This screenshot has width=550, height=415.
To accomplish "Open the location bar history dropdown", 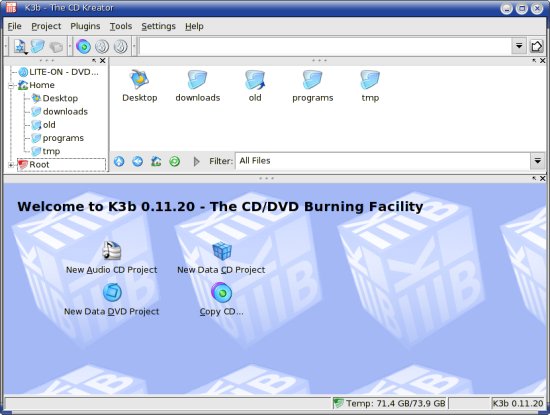I will [519, 46].
